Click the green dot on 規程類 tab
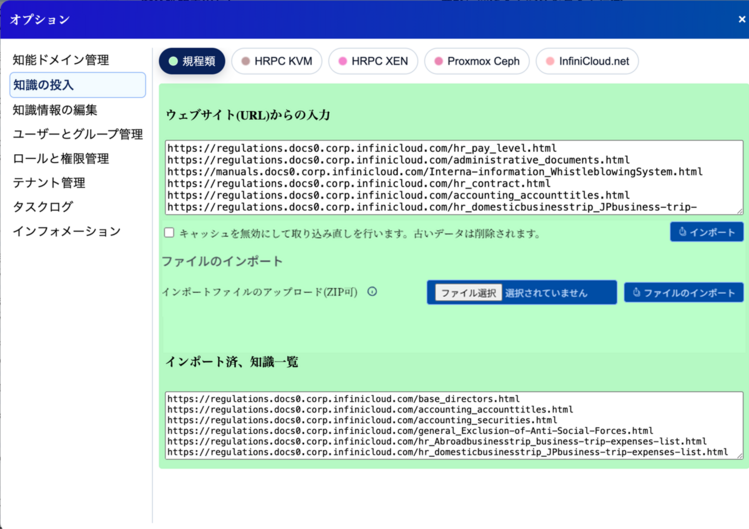 pyautogui.click(x=174, y=62)
